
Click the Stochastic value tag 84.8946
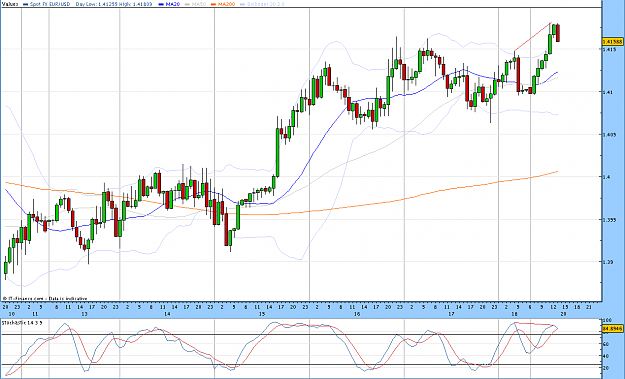point(612,329)
